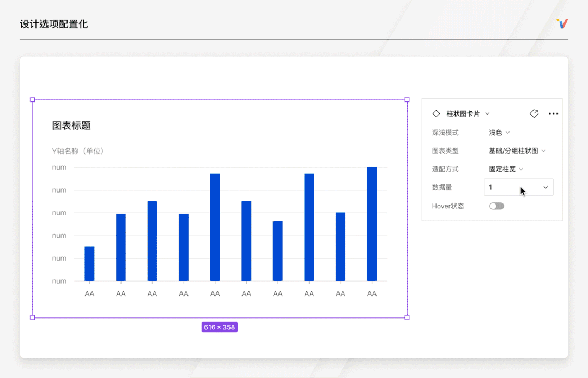This screenshot has height=378, width=588.
Task: Expand the 数据量 dropdown chevron
Action: (544, 187)
